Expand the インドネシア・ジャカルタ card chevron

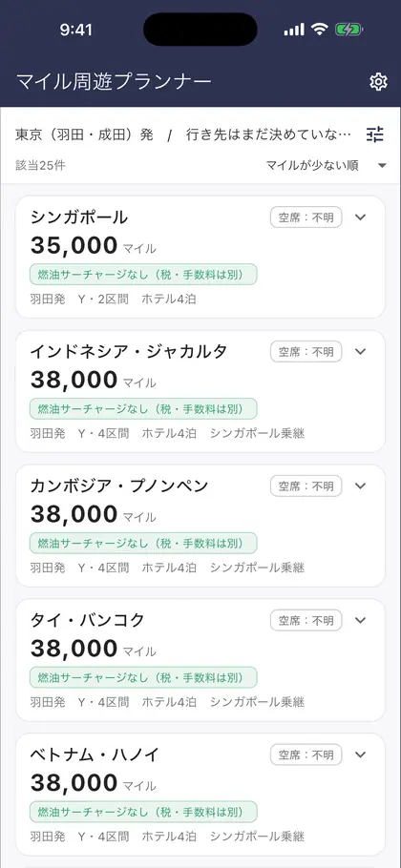pos(361,352)
